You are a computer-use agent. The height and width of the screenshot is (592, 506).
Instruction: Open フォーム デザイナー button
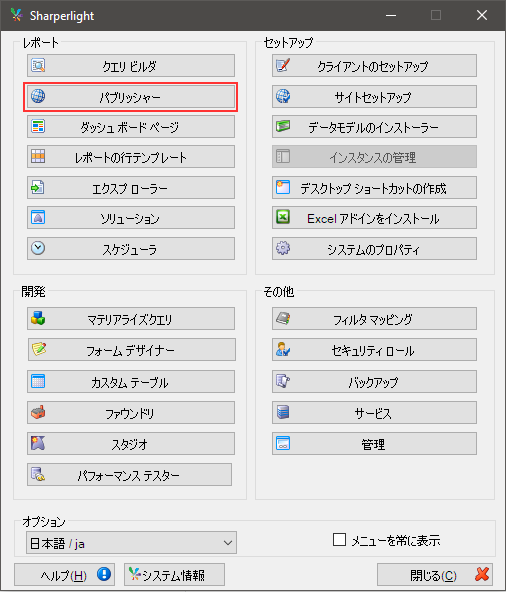point(132,350)
